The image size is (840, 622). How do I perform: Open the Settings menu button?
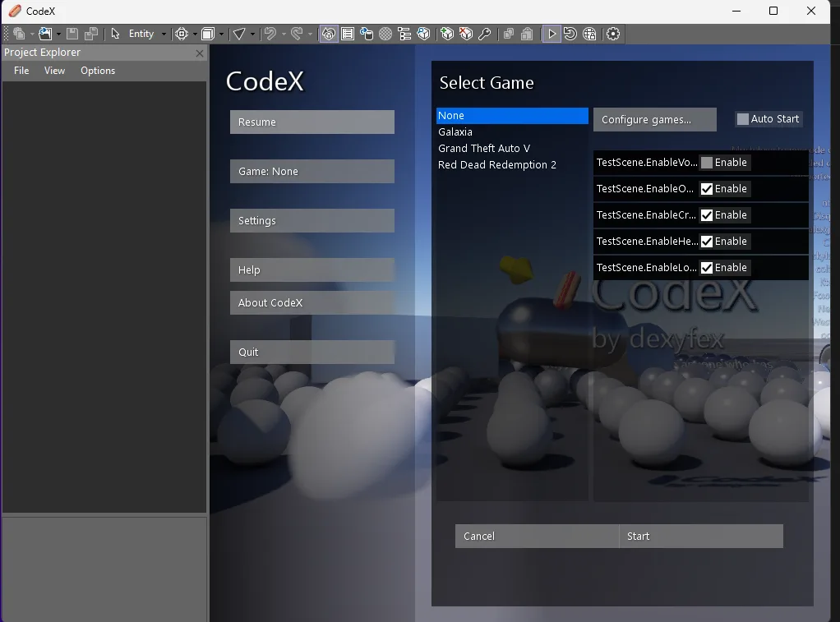(x=312, y=221)
